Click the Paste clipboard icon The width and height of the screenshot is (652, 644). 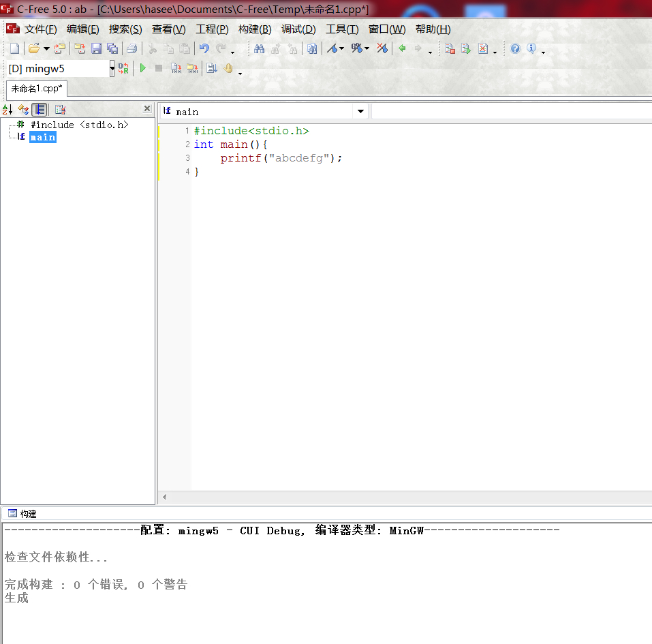click(x=185, y=48)
